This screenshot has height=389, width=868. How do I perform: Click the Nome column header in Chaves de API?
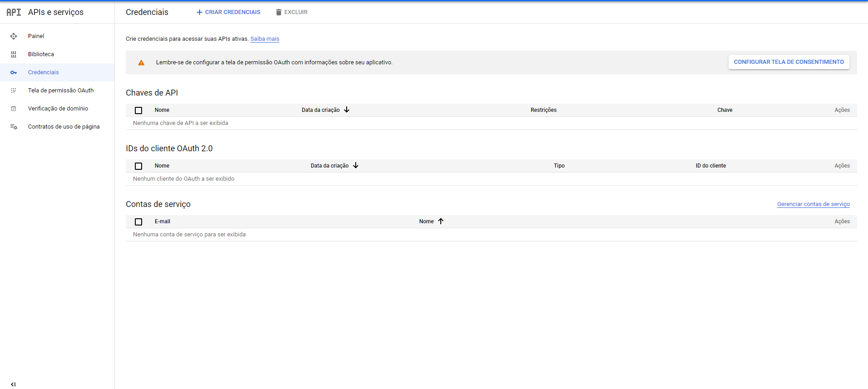[x=162, y=110]
